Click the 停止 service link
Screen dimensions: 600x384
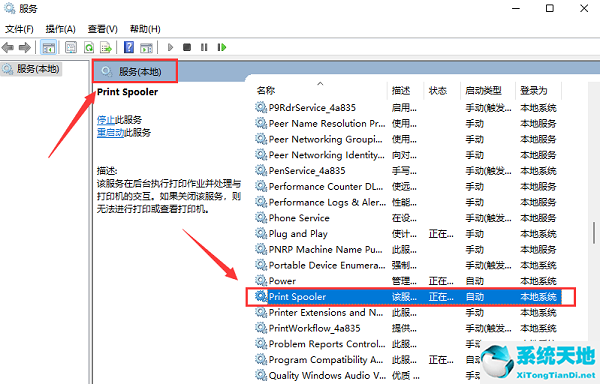[106, 120]
